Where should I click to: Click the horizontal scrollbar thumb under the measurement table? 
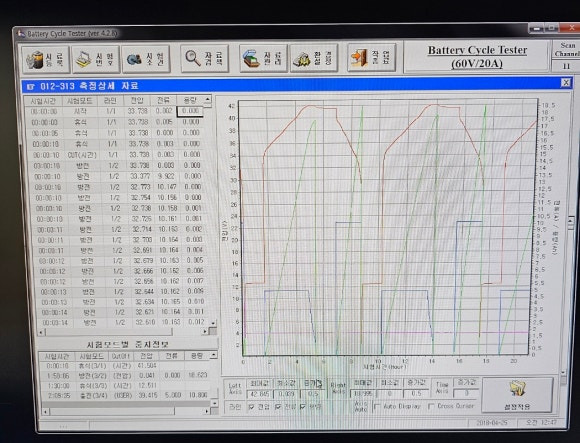pos(109,332)
